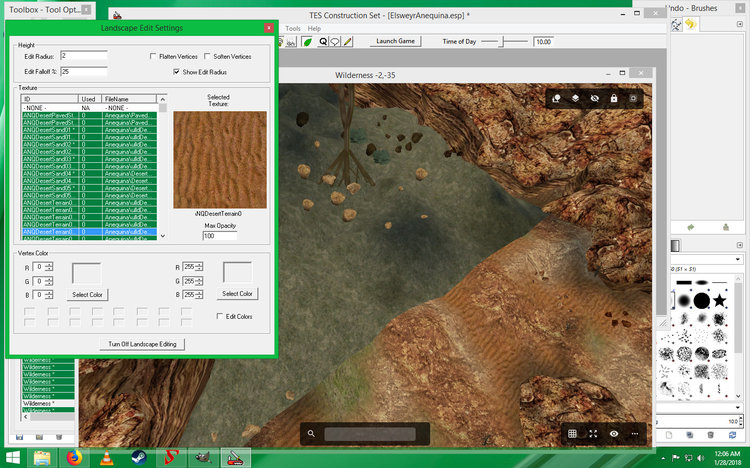Click the pencil script edit icon
Image resolution: width=750 pixels, height=468 pixels.
tap(348, 42)
